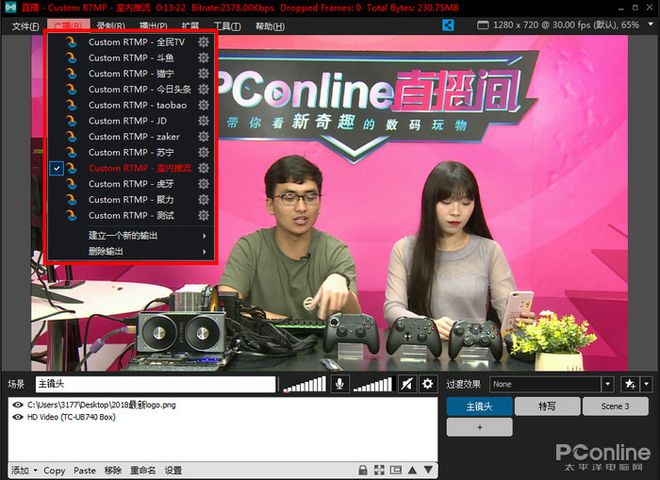
Task: Switch to the 主镜头 scene
Action: coord(479,406)
